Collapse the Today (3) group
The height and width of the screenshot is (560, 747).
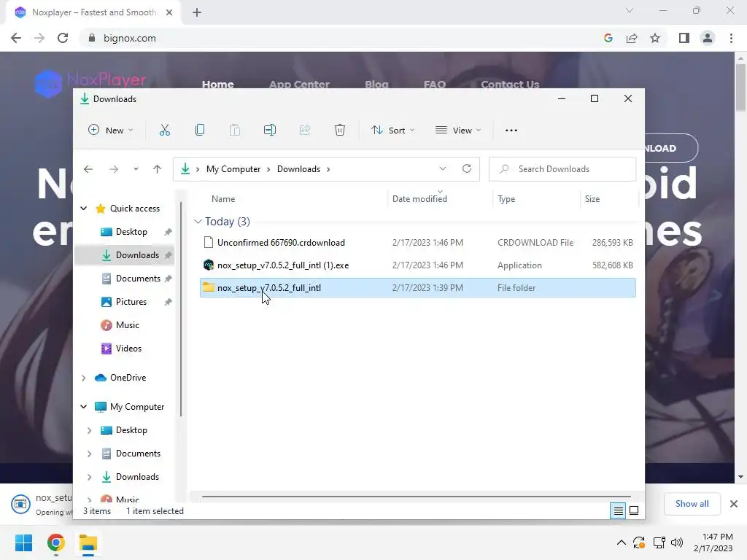pos(198,222)
